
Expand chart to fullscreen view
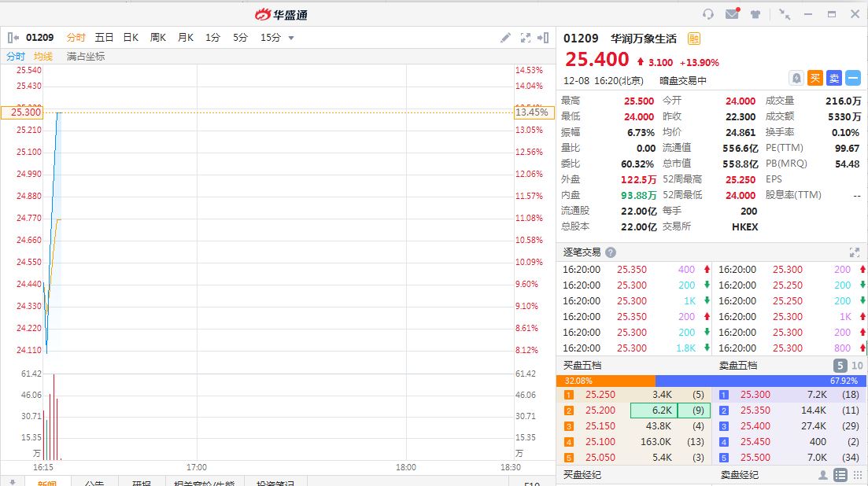coord(525,38)
